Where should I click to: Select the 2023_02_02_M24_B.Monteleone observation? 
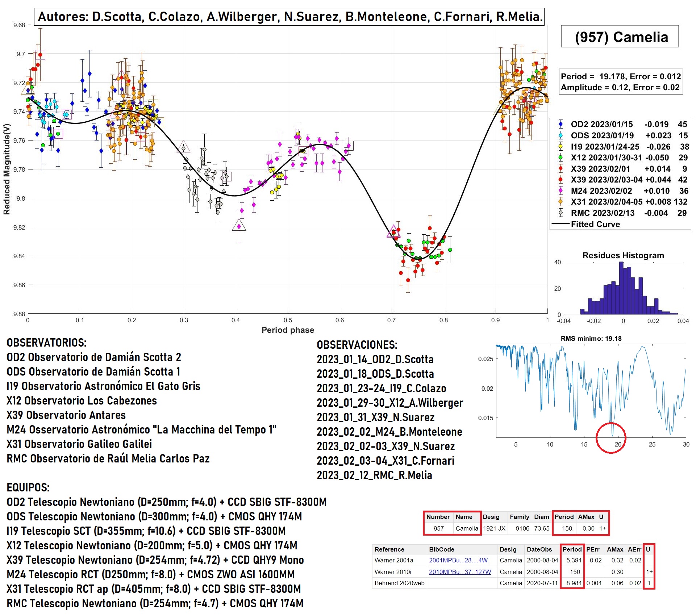click(x=389, y=432)
